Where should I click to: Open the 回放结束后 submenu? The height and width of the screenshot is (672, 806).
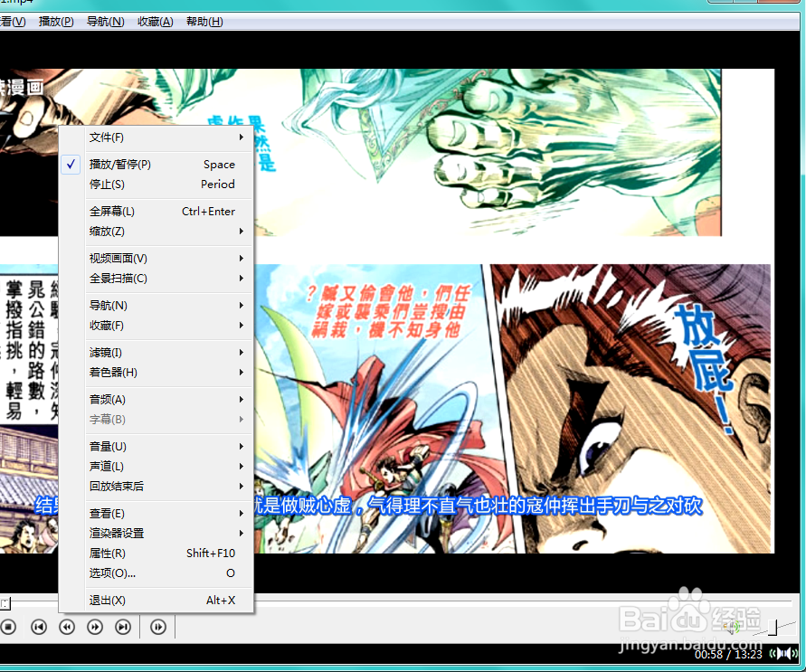pos(156,486)
